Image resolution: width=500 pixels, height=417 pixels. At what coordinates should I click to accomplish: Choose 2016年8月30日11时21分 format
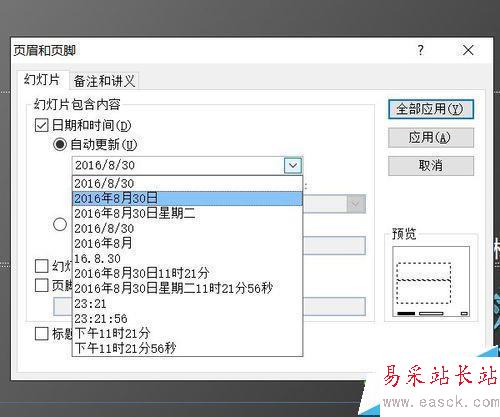click(187, 273)
